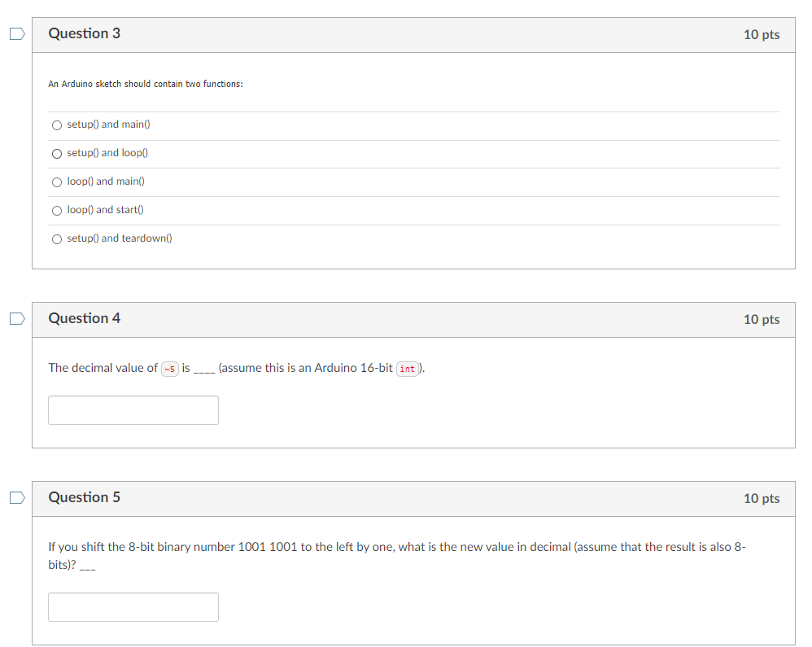This screenshot has height=647, width=812.
Task: Click the '~5' code snippet in Question 4
Action: 170,369
